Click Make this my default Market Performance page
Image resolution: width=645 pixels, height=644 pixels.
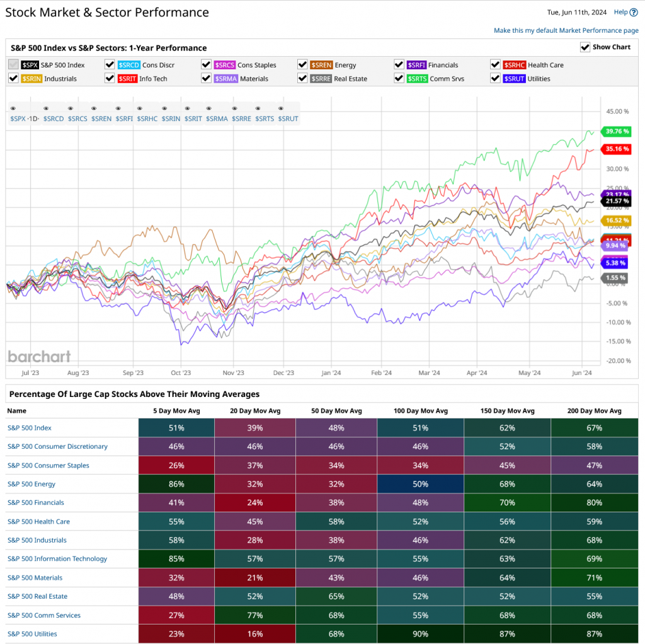[x=566, y=30]
